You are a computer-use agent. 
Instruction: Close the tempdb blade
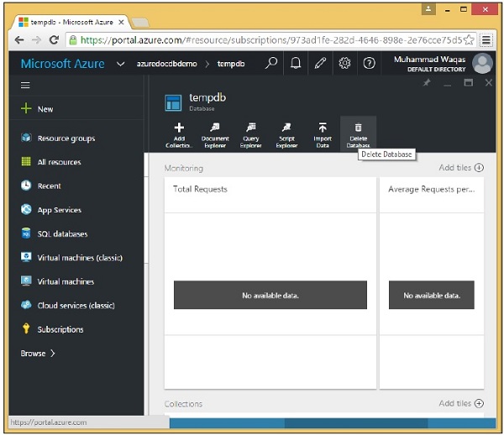point(489,83)
